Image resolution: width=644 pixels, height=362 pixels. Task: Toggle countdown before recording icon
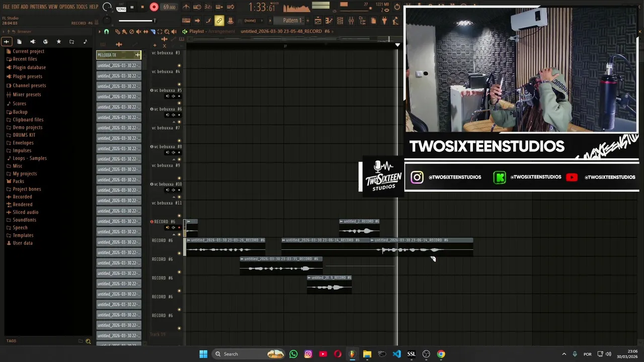tap(208, 7)
